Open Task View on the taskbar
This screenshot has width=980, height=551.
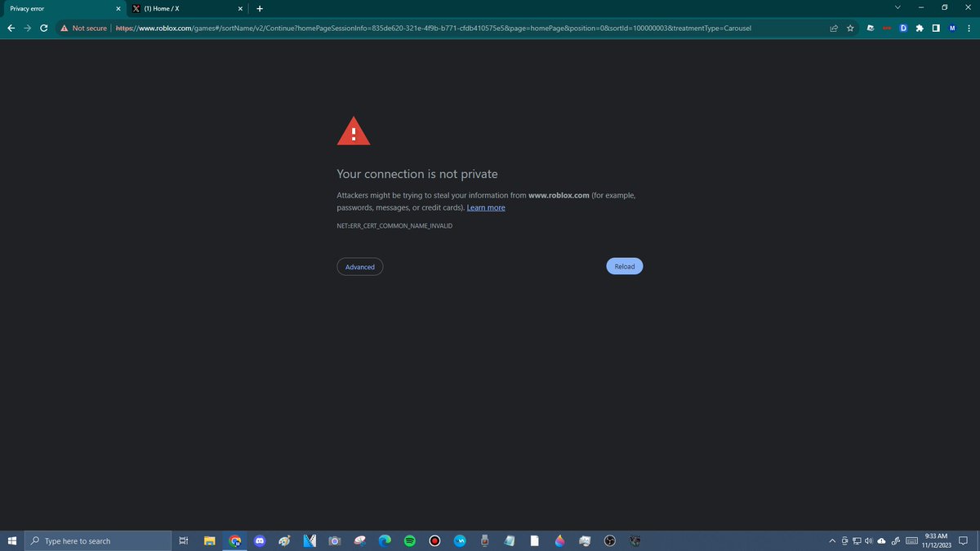(184, 540)
